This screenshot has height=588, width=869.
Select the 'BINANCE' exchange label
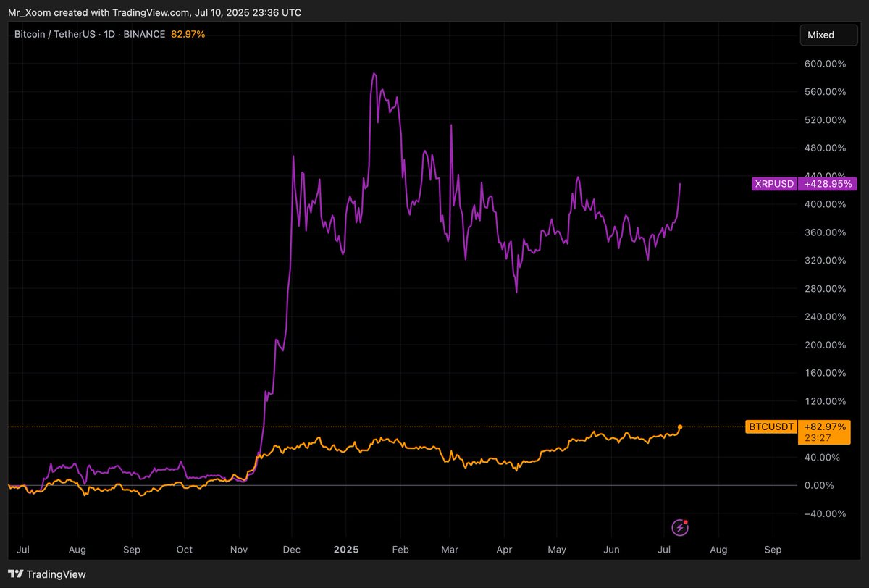click(143, 33)
